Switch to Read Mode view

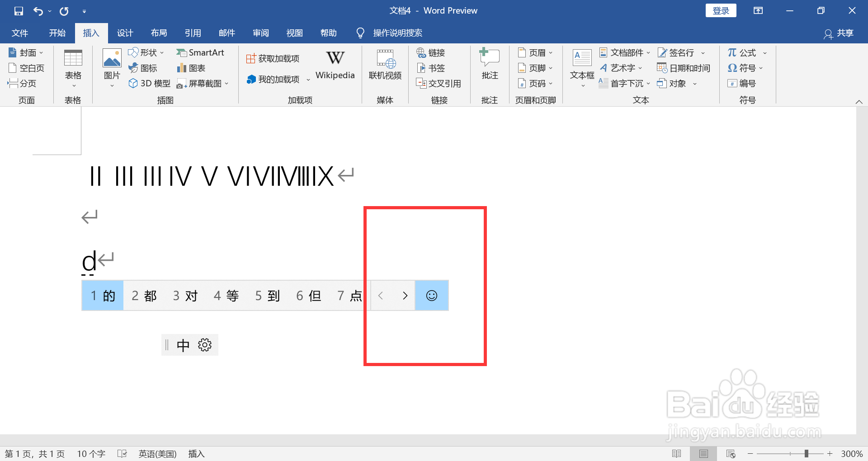(676, 454)
